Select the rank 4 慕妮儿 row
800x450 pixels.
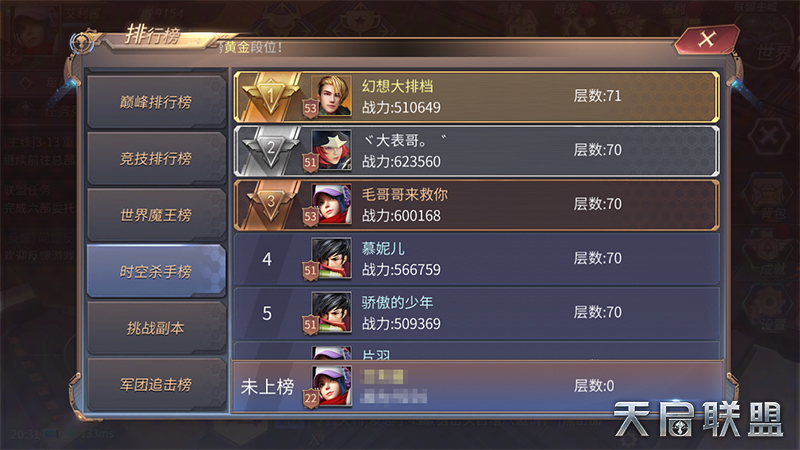tap(477, 259)
